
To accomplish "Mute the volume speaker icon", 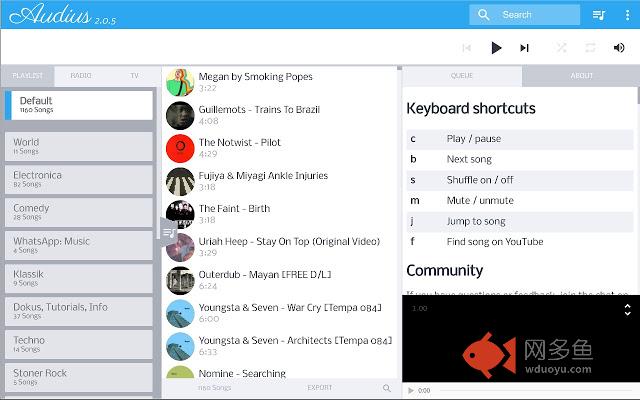I will point(619,48).
